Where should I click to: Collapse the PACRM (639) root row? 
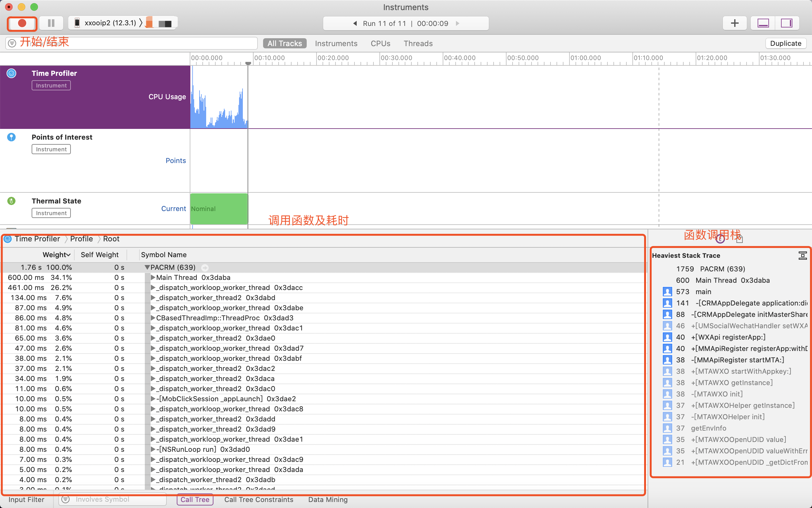tap(147, 268)
